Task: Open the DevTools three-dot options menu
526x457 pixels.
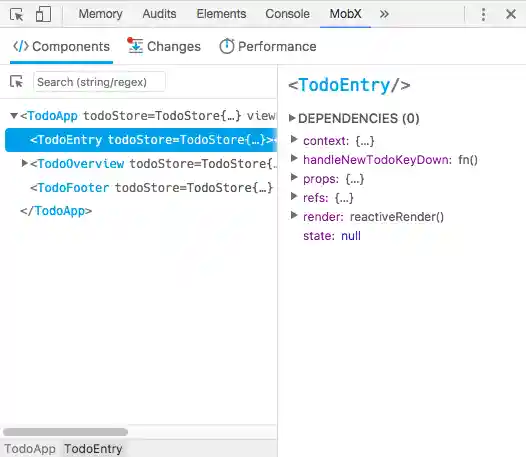Action: pos(483,14)
